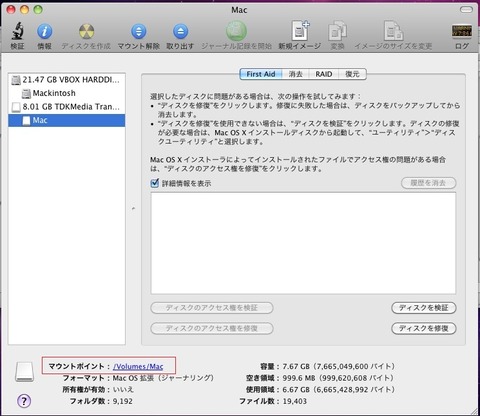Image resolution: width=480 pixels, height=416 pixels.
Task: Click the Verify (検証) microscope toolbar icon
Action: (x=17, y=31)
